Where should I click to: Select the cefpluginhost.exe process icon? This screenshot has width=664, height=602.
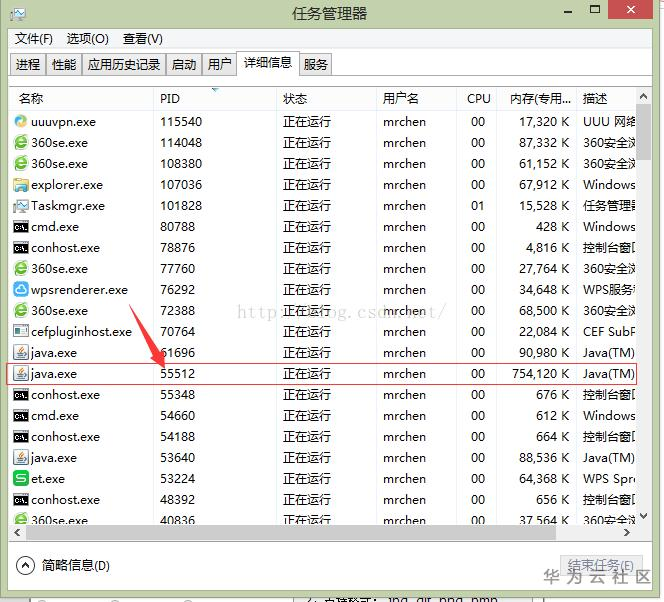click(21, 331)
